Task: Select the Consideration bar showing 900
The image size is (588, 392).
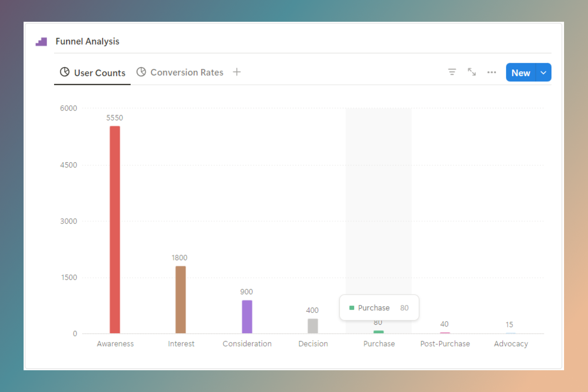Action: click(247, 316)
